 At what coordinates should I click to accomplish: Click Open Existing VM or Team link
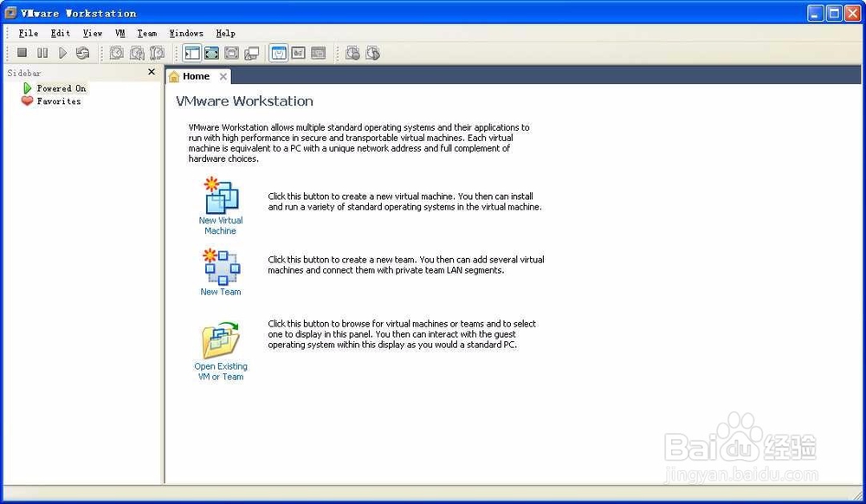coord(220,371)
